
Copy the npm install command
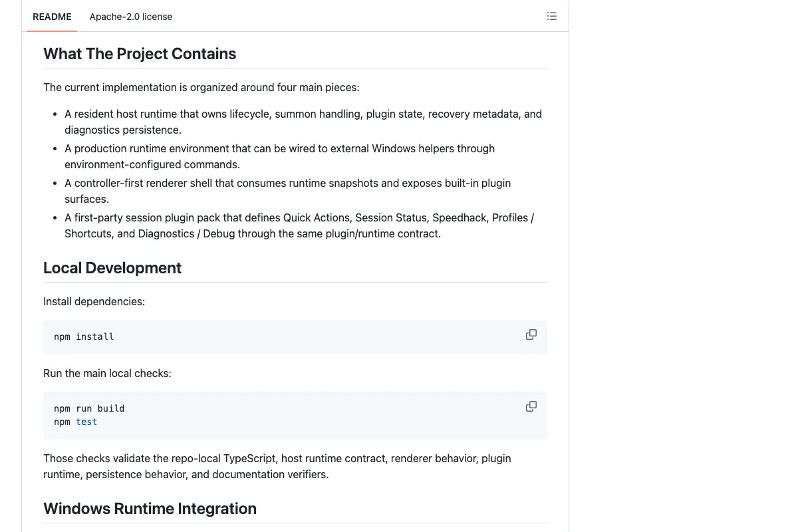[x=531, y=334]
